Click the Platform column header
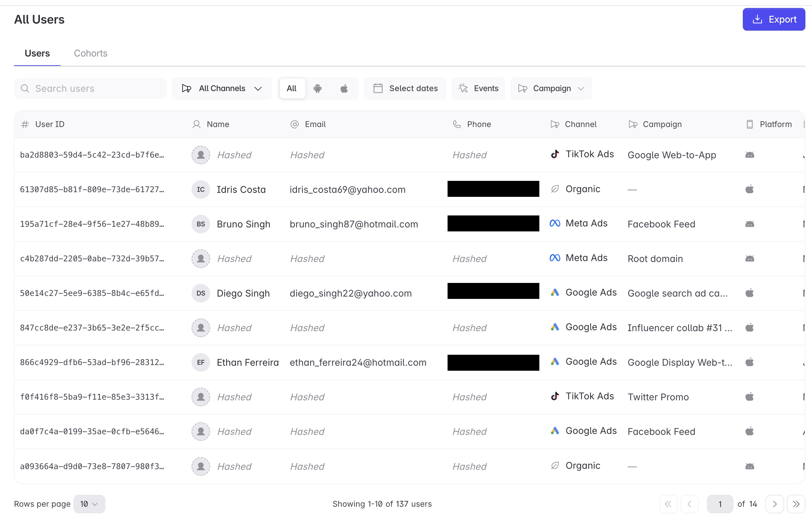The width and height of the screenshot is (812, 520). tap(769, 124)
